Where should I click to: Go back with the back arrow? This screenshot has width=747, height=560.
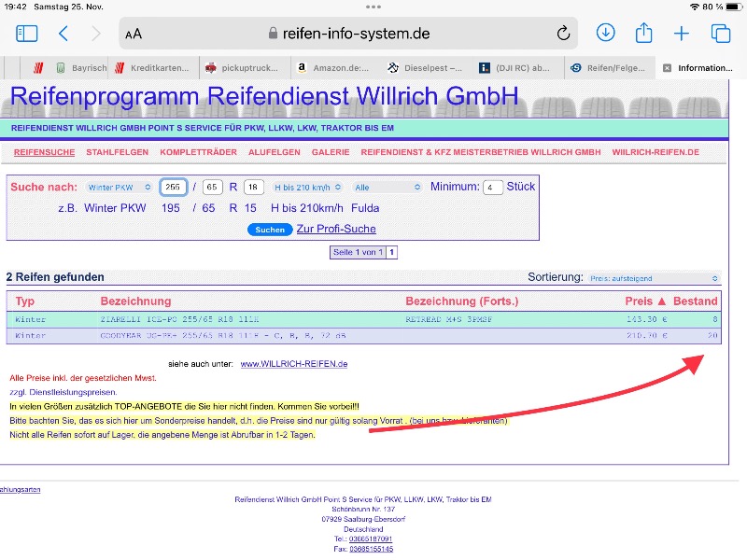pos(63,34)
